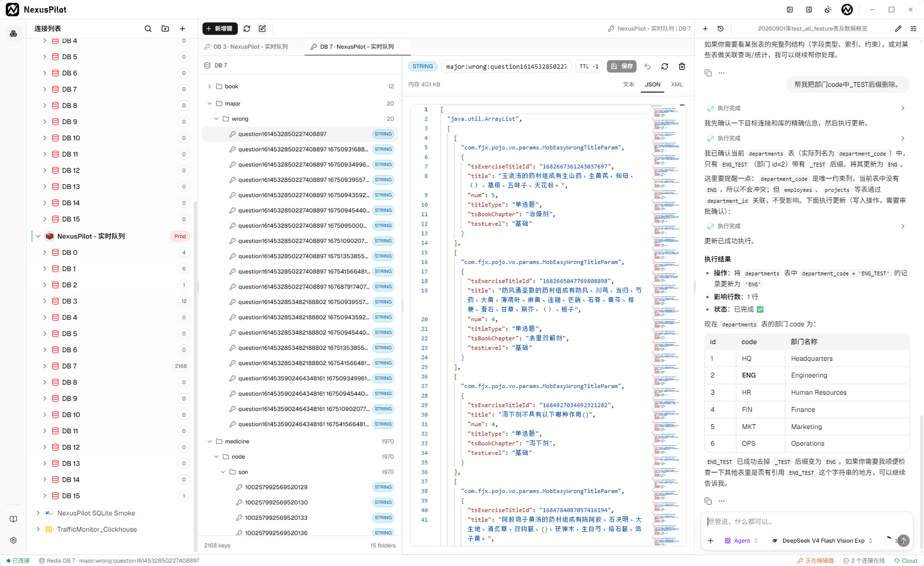Click the search icon in connection list
Screen dimensions: 924x566
pos(148,29)
